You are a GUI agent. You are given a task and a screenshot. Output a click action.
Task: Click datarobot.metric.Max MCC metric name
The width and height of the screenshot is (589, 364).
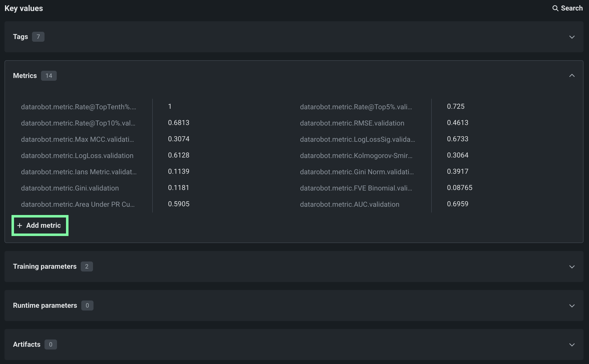77,139
